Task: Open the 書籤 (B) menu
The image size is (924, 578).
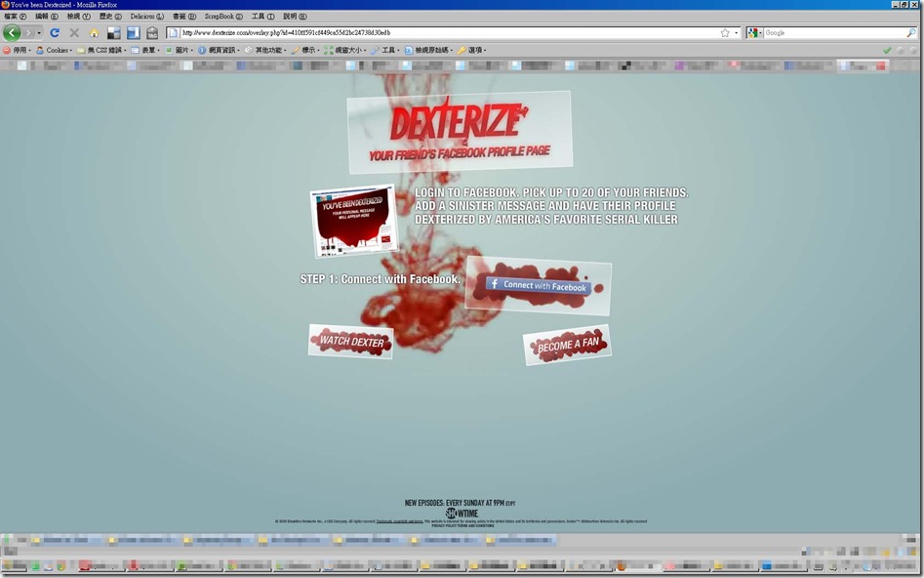Action: point(183,16)
